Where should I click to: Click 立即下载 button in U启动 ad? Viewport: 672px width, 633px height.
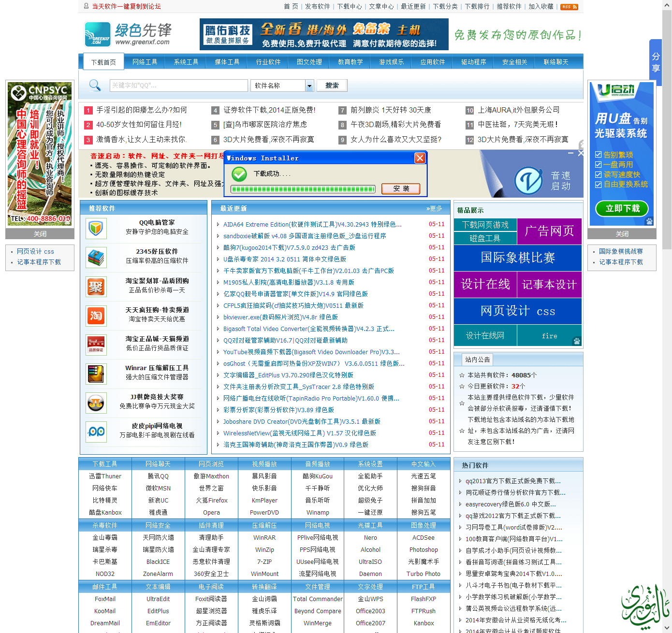tap(622, 208)
